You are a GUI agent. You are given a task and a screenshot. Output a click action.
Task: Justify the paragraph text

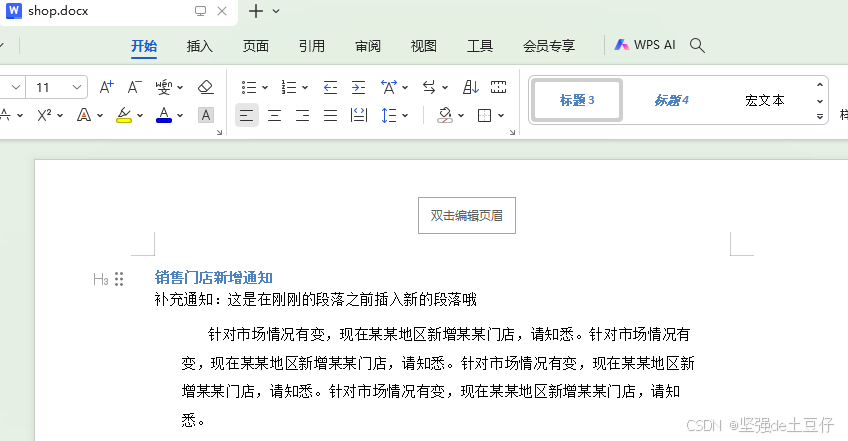coord(330,115)
